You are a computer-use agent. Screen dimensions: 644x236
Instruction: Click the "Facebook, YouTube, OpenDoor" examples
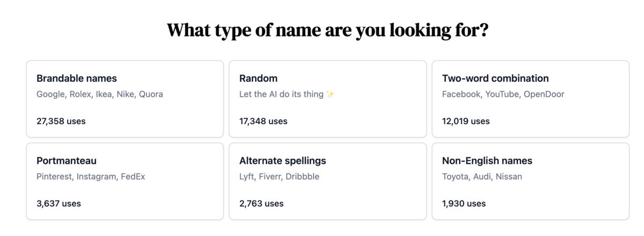[x=503, y=94]
